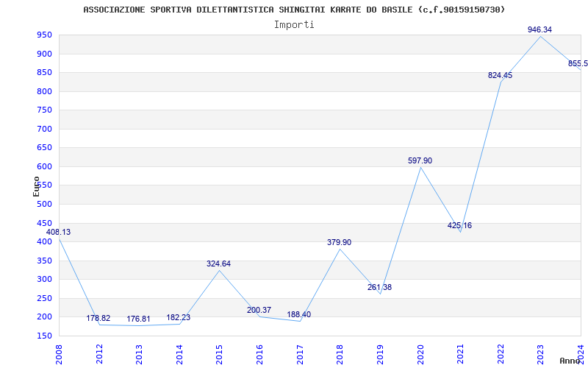Select the 178.82 data label
Screen dimensions: 588x368
[98, 318]
